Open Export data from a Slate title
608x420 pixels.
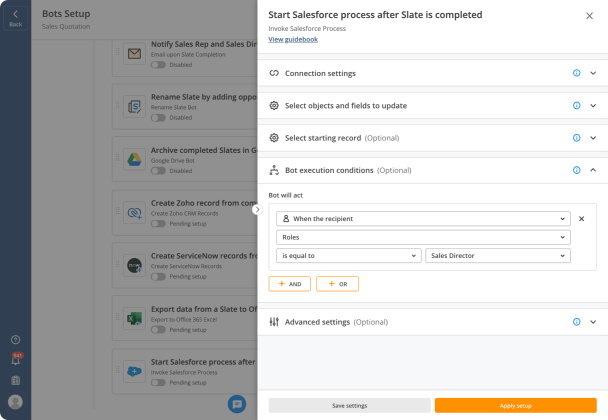pos(204,309)
